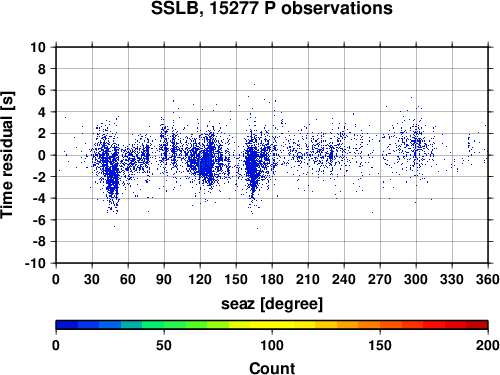The image size is (500, 375).
Task: Click the plot title 'SSLB, 15277 P observations'
Action: coord(272,8)
